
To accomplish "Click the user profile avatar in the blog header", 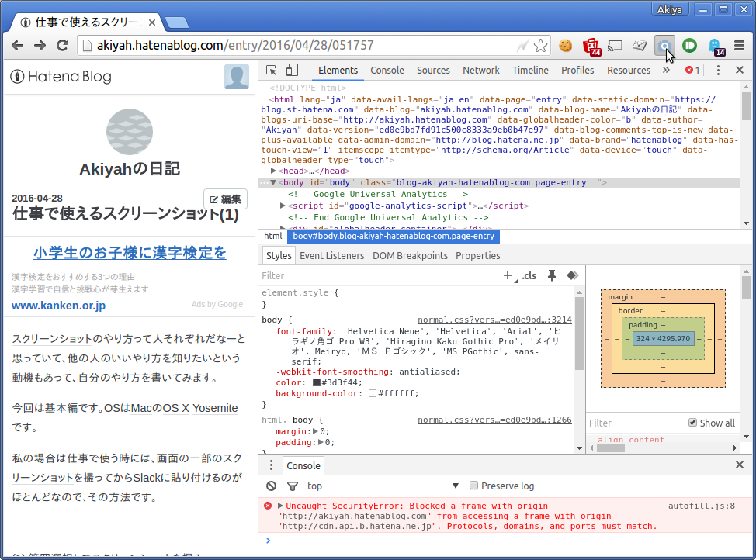I will (237, 77).
